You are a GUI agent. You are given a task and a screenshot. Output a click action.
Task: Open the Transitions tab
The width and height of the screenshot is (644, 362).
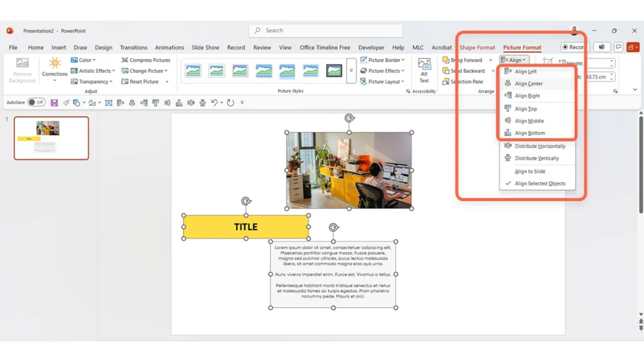tap(133, 48)
